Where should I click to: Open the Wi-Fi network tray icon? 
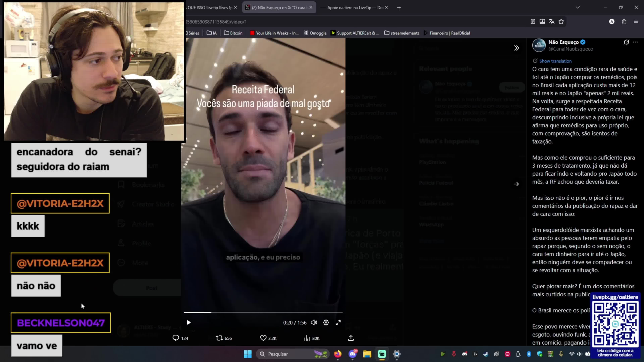click(572, 354)
